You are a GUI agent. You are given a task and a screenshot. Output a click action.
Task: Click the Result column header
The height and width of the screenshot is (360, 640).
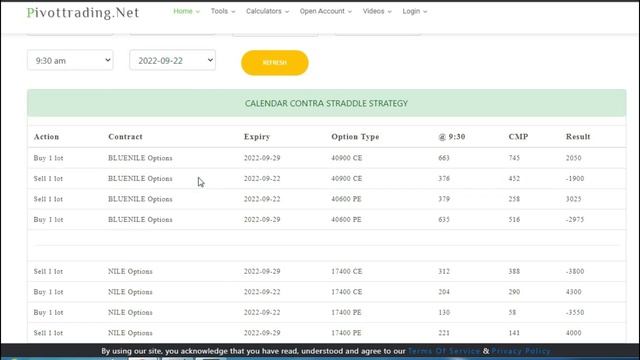tap(578, 137)
